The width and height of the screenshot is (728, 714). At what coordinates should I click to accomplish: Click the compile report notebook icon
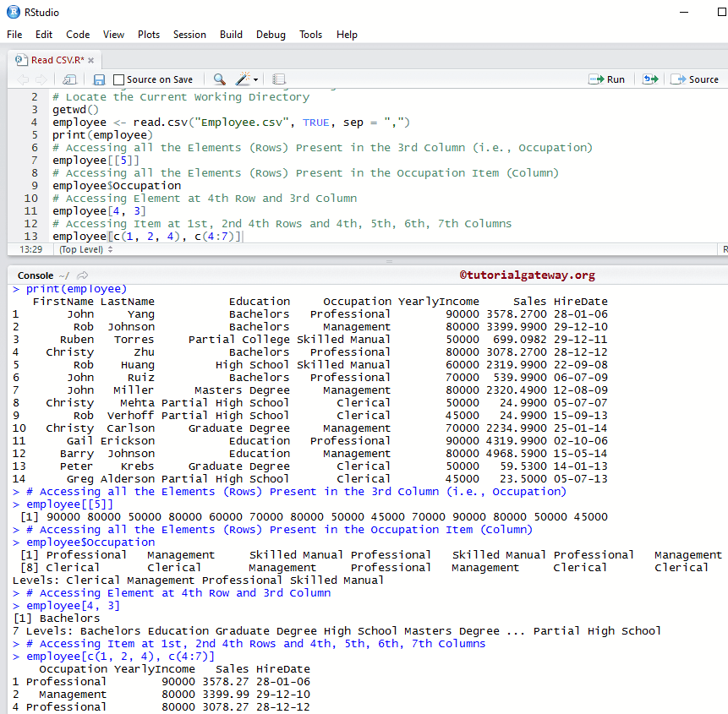click(x=279, y=79)
